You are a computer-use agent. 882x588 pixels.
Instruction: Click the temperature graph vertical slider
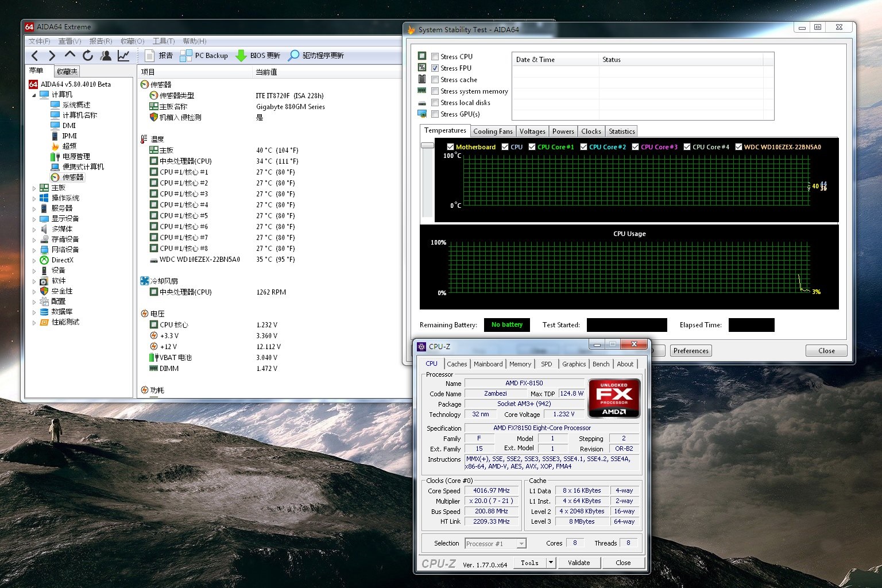pyautogui.click(x=427, y=145)
